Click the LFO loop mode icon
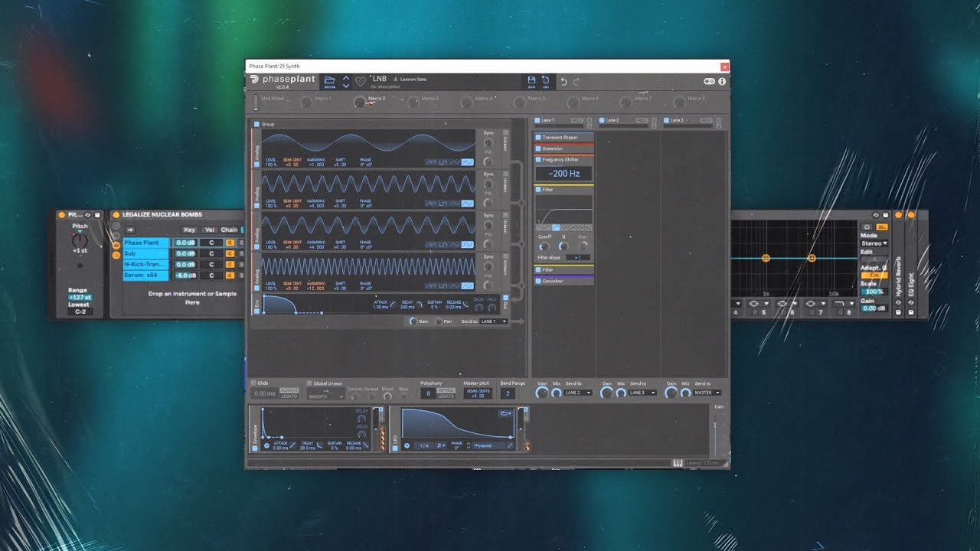Image resolution: width=980 pixels, height=551 pixels. tap(505, 413)
